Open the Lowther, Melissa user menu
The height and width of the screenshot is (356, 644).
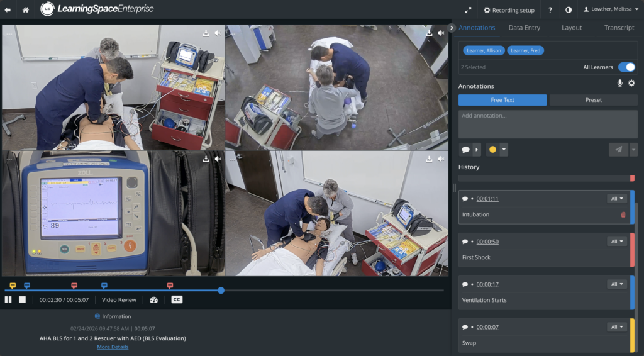coord(611,9)
